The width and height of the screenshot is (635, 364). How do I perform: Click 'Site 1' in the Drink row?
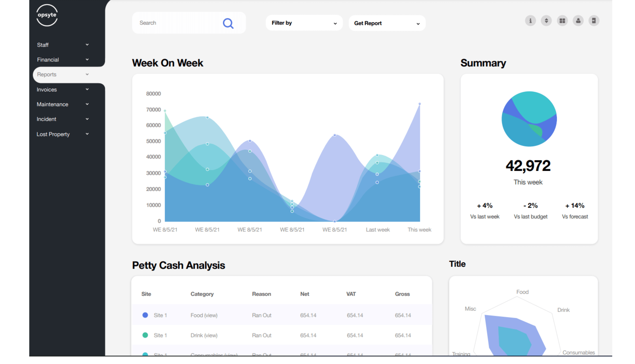click(160, 335)
